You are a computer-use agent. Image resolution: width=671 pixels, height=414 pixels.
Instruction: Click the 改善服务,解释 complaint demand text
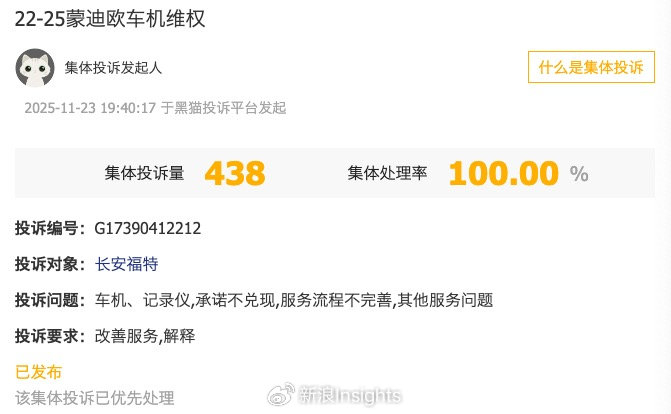click(x=145, y=336)
